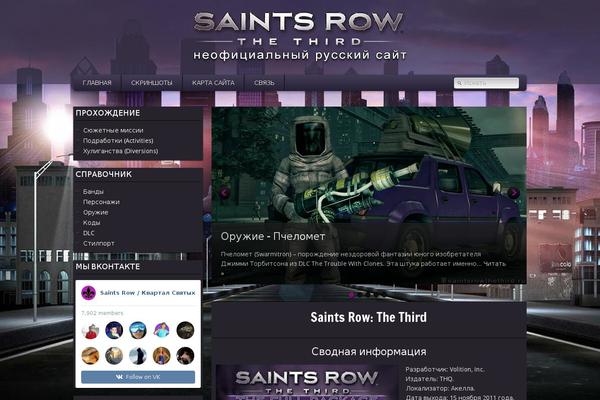This screenshot has height=400, width=600.
Task: Open Хулиганства (Diversions) link
Action: [121, 151]
